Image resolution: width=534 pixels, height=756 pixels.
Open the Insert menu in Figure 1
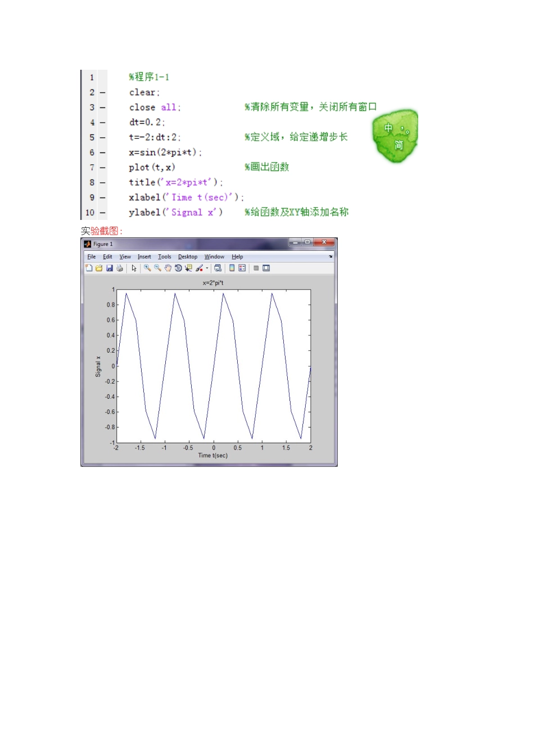(x=144, y=256)
